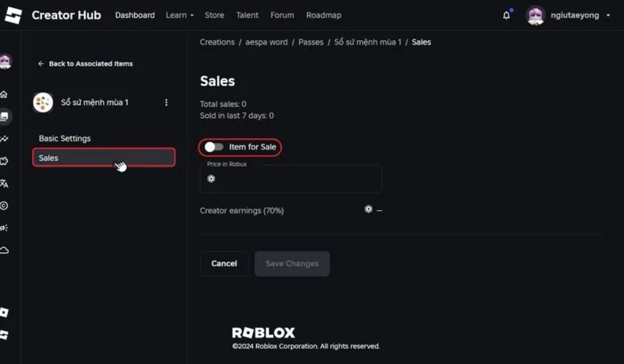
Task: Open the megaphone advertising icon in the sidebar
Action: point(4,228)
